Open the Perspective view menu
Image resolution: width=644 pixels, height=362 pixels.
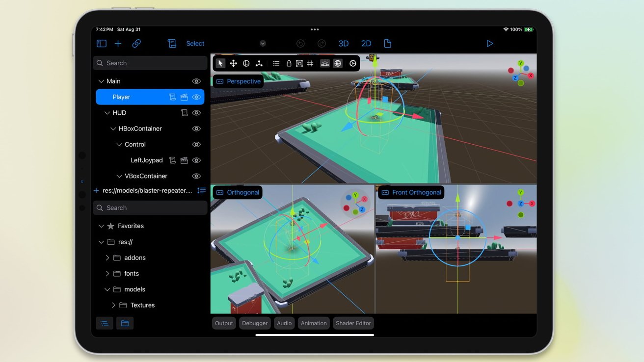pos(239,81)
